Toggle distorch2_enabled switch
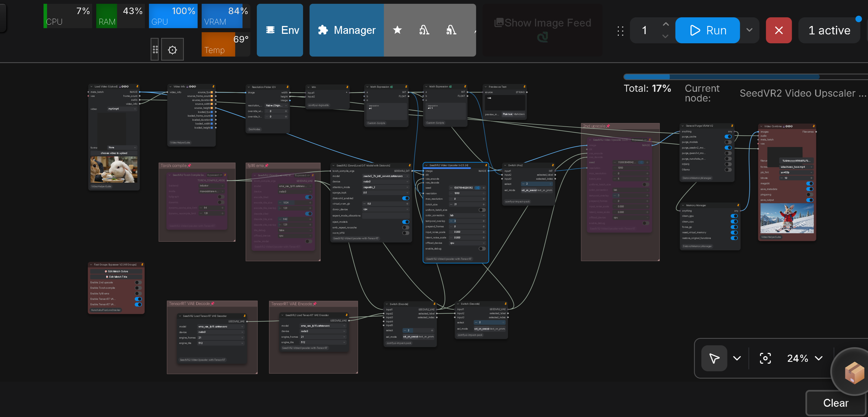The width and height of the screenshot is (868, 417). tap(406, 198)
